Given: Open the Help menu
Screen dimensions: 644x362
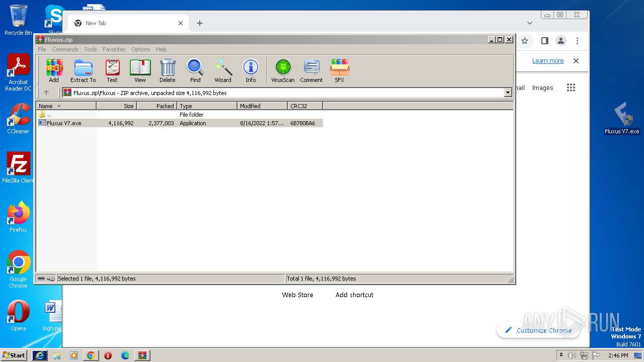Looking at the screenshot, I should 161,49.
